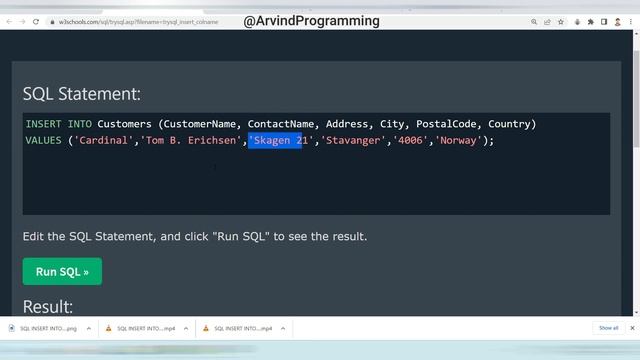Go forward using browser forward arrow
Image resolution: width=640 pixels, height=360 pixels.
pos(22,22)
